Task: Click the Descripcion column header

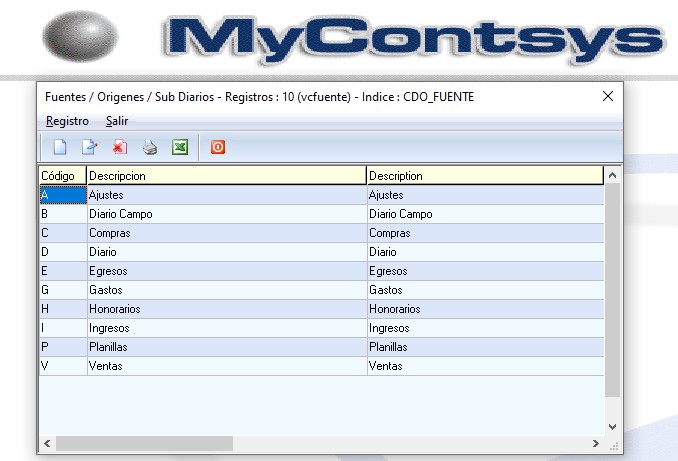Action: pos(226,175)
